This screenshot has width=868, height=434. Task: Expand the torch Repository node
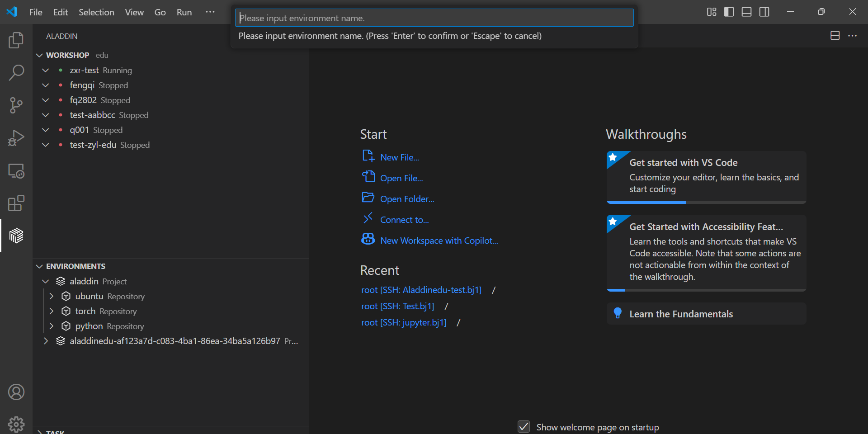52,311
